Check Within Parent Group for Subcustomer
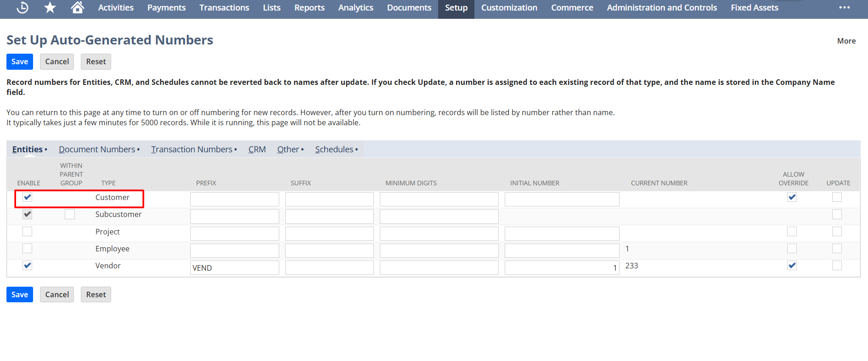This screenshot has height=361, width=868. click(70, 214)
